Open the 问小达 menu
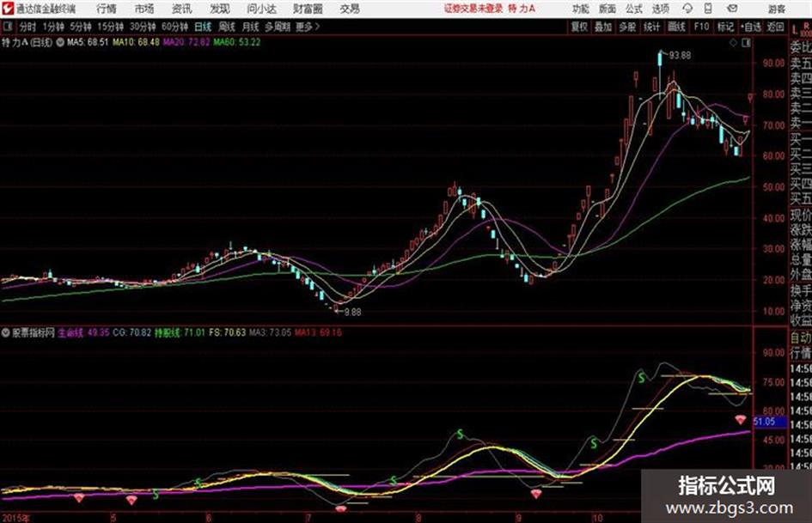Screen dimensions: 812x523 (261, 9)
